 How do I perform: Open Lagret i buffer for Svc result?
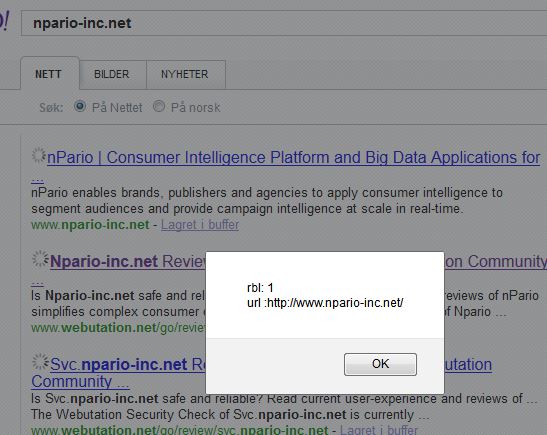point(379,430)
